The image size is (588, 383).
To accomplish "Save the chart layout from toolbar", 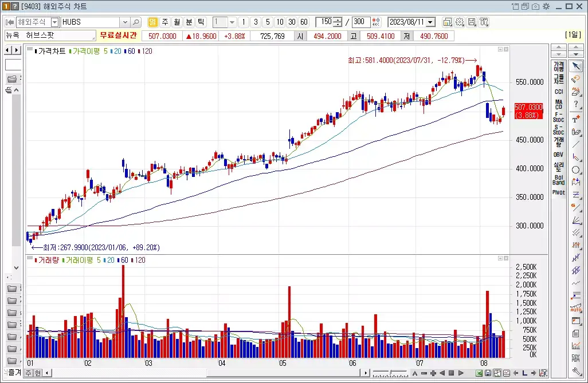I will point(472,22).
